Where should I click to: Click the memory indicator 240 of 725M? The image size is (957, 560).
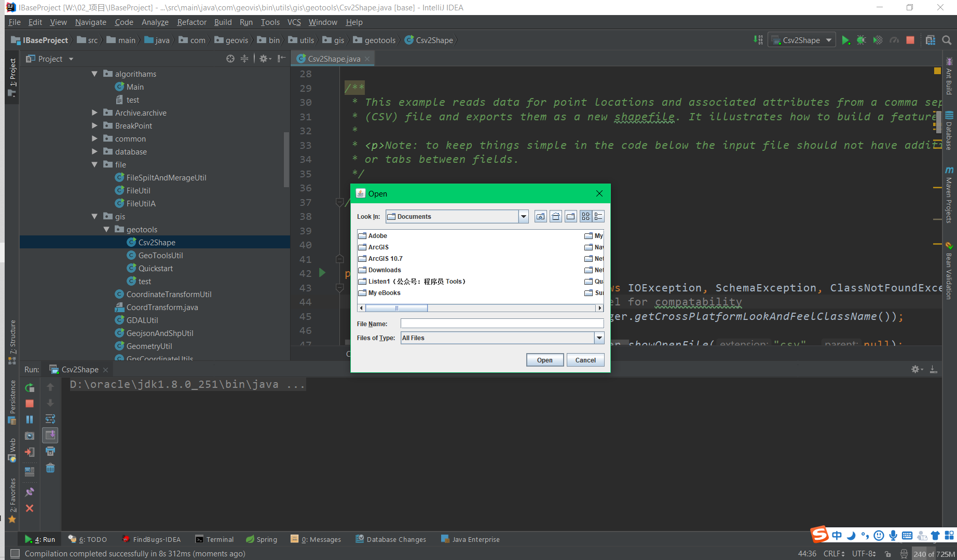pos(934,554)
